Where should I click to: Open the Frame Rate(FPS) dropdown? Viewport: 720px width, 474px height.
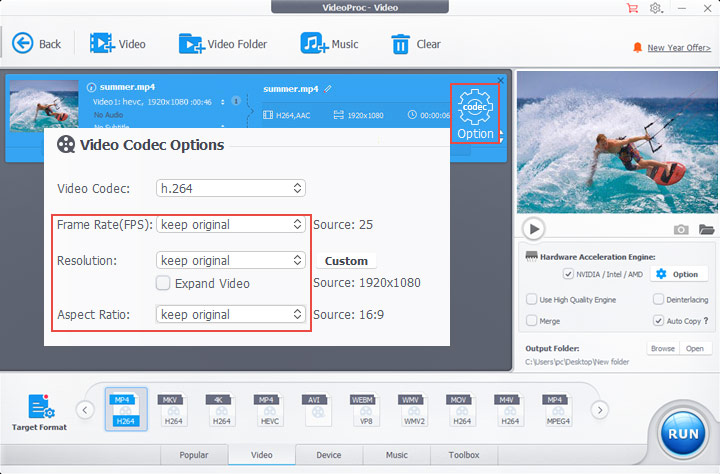[231, 225]
